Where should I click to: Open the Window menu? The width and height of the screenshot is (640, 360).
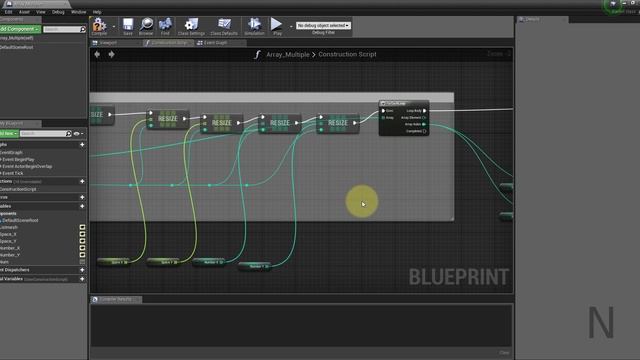tap(78, 12)
